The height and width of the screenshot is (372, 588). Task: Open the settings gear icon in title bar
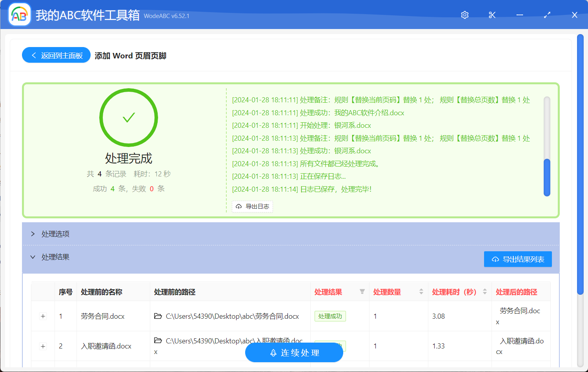point(464,15)
